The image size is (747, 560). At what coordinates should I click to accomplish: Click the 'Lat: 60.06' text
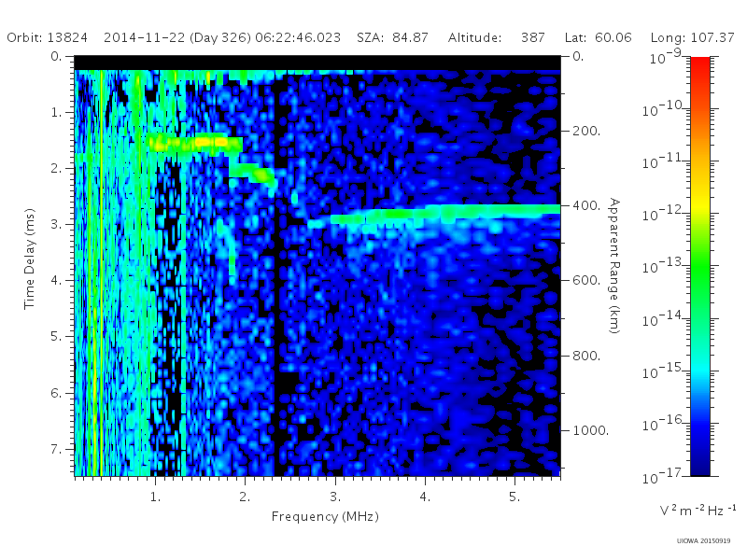[598, 37]
